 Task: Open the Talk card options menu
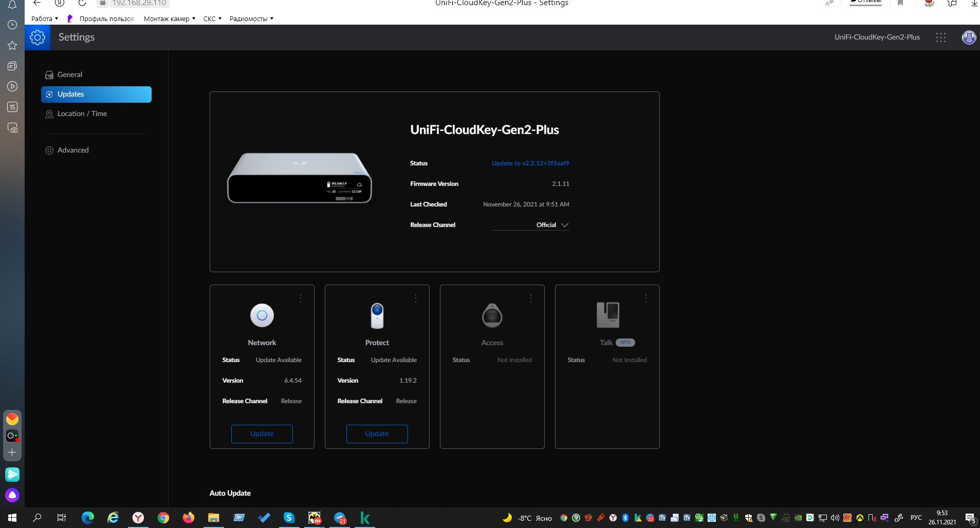pyautogui.click(x=646, y=298)
